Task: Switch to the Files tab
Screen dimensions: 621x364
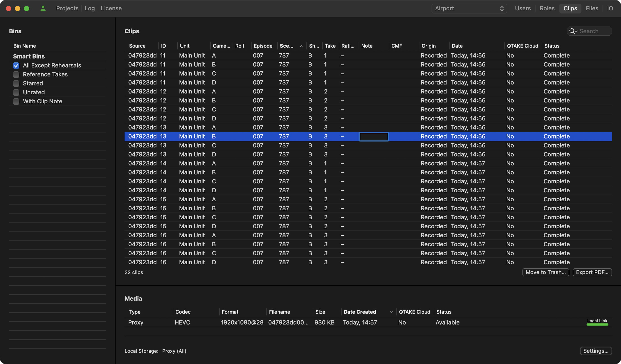Action: click(x=592, y=8)
